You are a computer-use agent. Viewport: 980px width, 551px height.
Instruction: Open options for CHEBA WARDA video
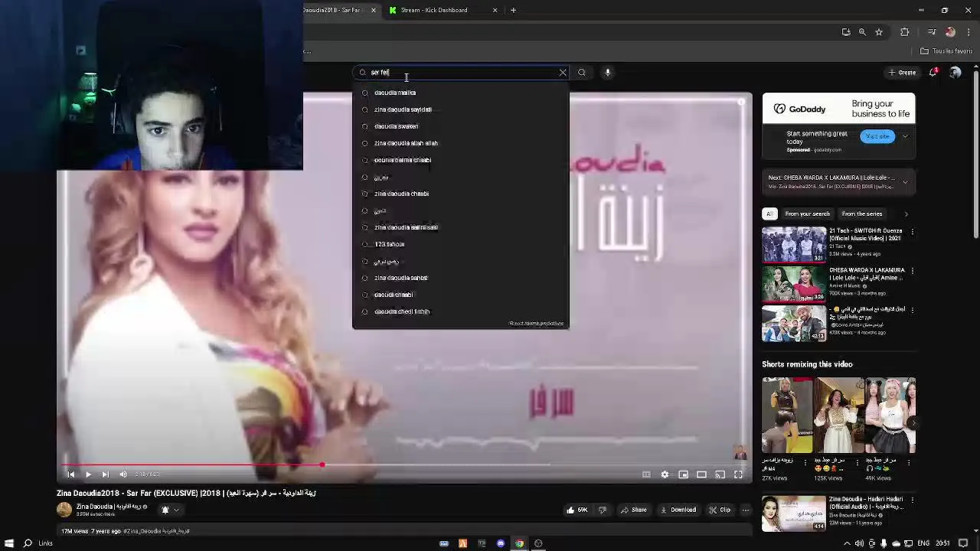tap(912, 271)
